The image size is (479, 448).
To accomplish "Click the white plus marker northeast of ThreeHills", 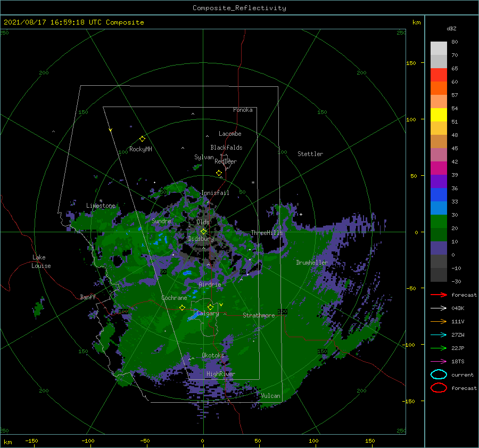I will point(301,214).
